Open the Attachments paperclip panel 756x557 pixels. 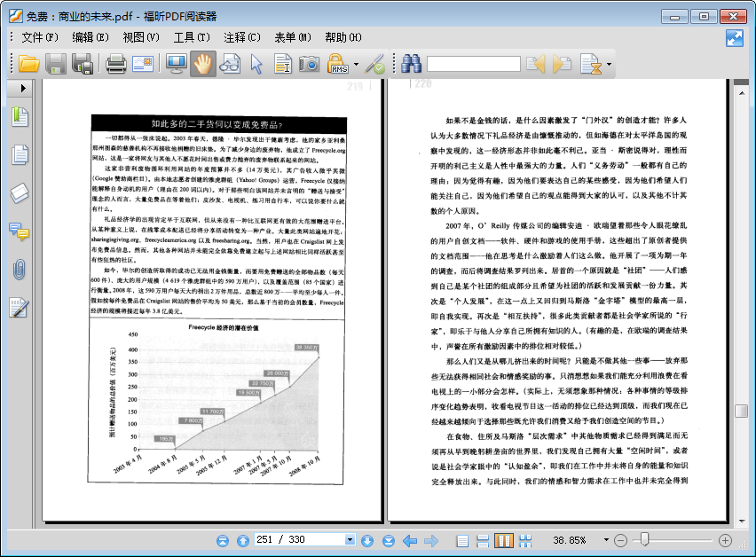pos(20,270)
